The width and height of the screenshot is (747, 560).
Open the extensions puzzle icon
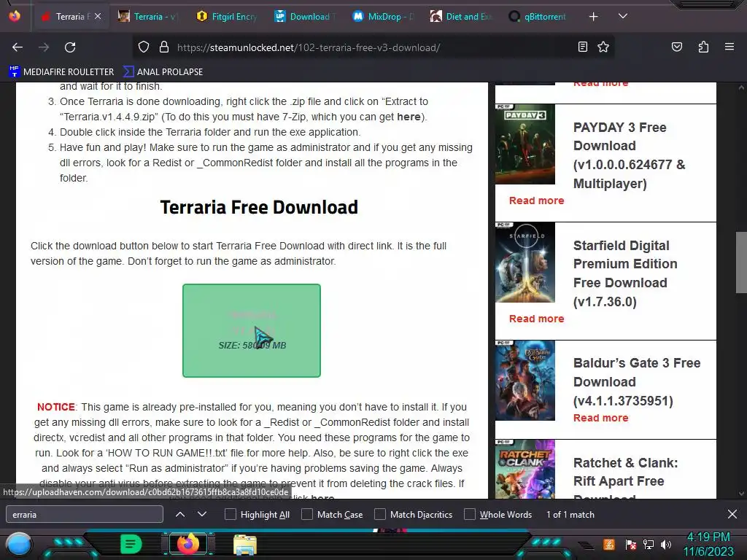(x=703, y=47)
